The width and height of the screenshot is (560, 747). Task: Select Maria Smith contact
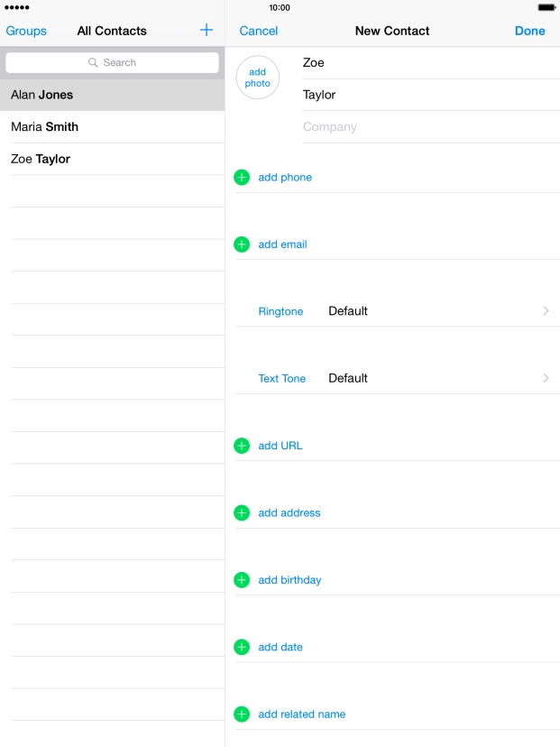(x=113, y=126)
